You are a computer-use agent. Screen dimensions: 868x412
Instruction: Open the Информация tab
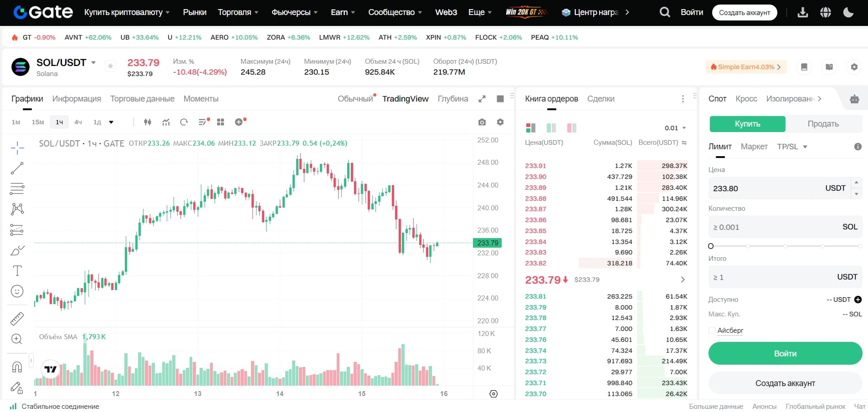pos(77,99)
